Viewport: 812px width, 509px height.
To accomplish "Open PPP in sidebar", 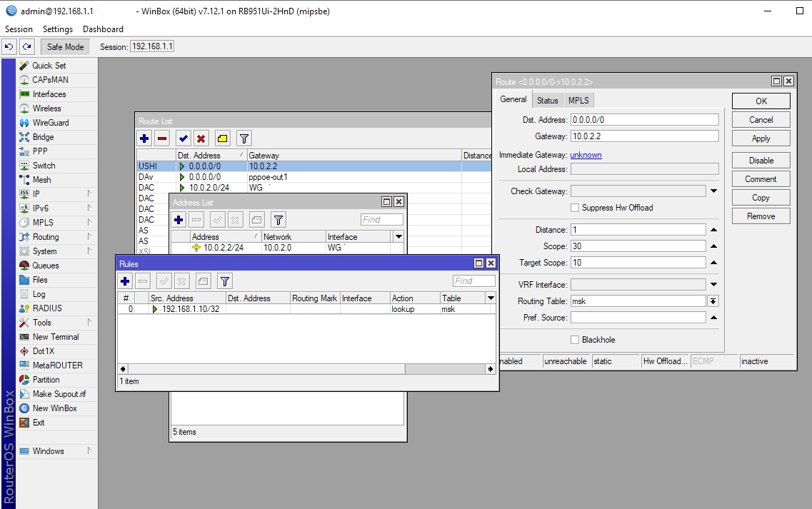I will click(x=40, y=151).
